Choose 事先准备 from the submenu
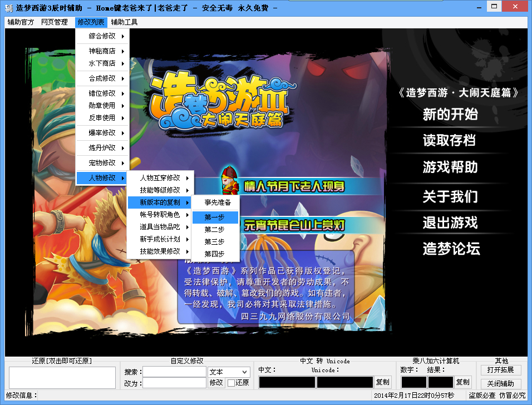Viewport: 532px width, 405px height. pos(216,202)
